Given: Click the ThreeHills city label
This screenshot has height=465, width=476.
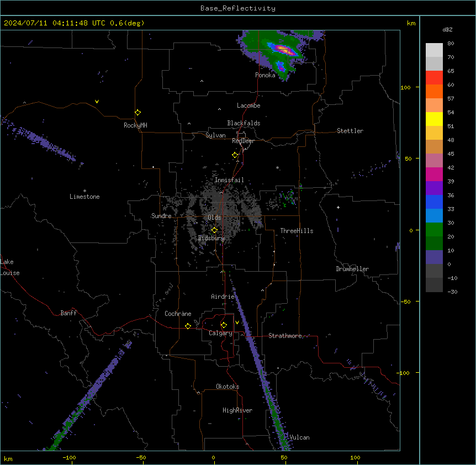Looking at the screenshot, I should click(x=297, y=231).
